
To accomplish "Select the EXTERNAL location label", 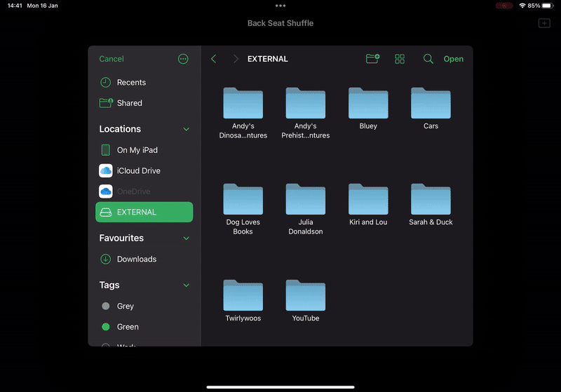I will [136, 212].
